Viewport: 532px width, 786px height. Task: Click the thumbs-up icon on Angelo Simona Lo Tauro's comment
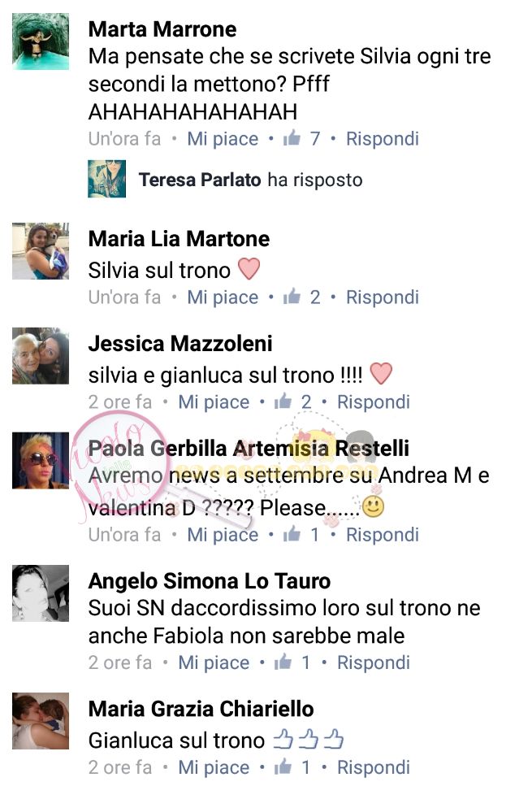click(283, 662)
